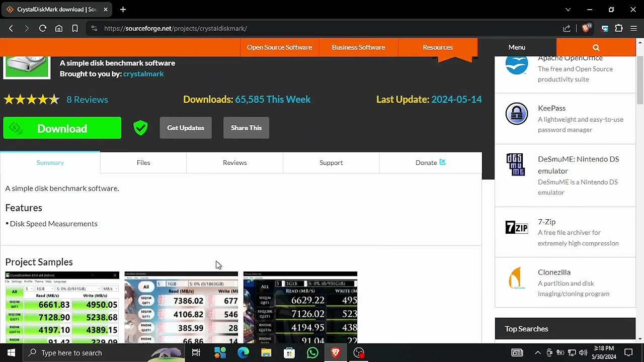Viewport: 644px width, 362px height.
Task: Click the green Download button
Action: 62,128
